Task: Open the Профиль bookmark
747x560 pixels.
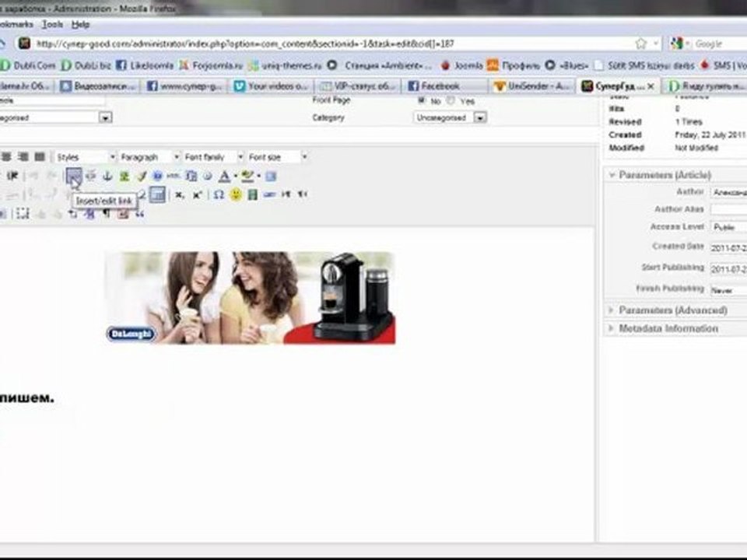Action: point(514,65)
